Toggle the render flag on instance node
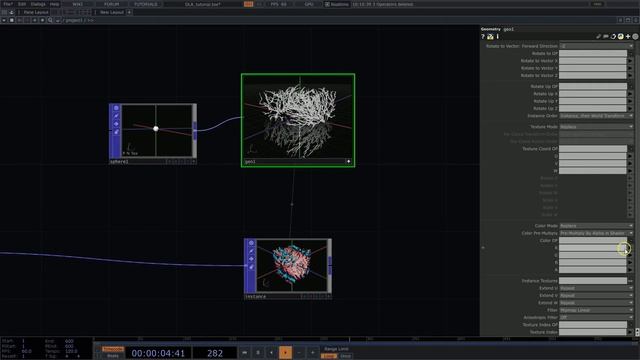This screenshot has width=640, height=360. [x=251, y=251]
